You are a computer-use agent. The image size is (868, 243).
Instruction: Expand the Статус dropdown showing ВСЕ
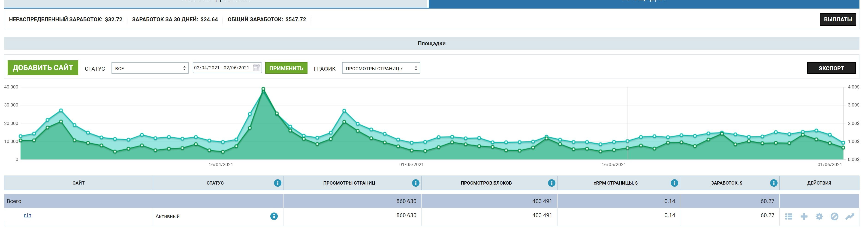point(150,68)
